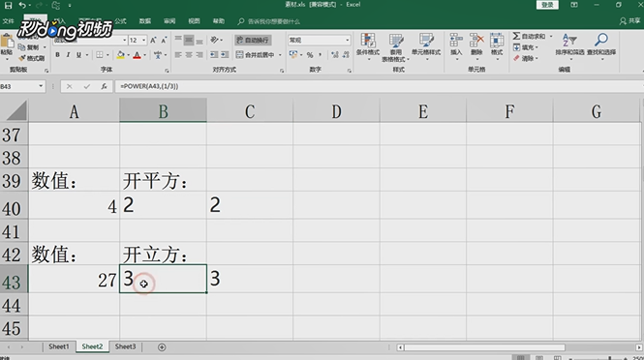Click the 登录 sign-in button
This screenshot has height=360, width=644.
click(547, 5)
